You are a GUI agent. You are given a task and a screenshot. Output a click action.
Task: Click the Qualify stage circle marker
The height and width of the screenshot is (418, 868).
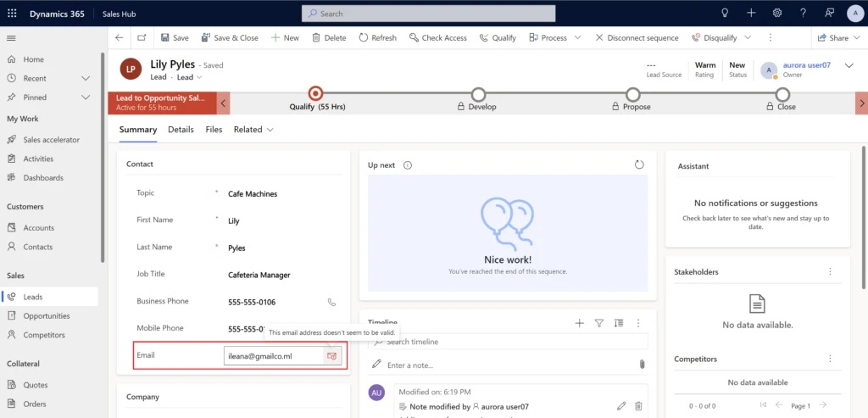click(316, 93)
